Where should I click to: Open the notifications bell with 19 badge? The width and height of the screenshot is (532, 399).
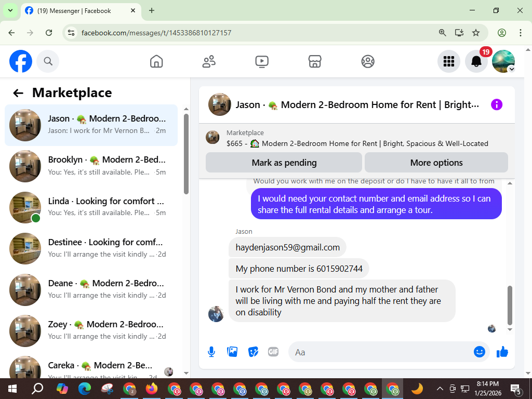pyautogui.click(x=476, y=61)
